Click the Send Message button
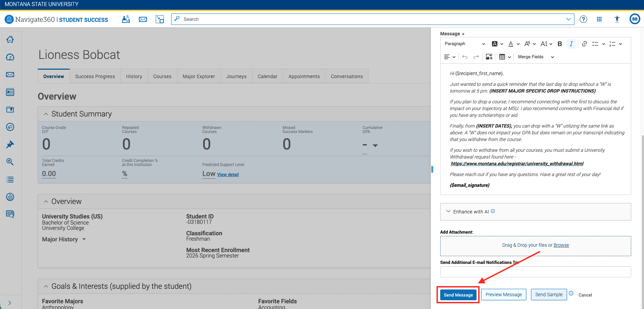644x309 pixels. point(458,295)
